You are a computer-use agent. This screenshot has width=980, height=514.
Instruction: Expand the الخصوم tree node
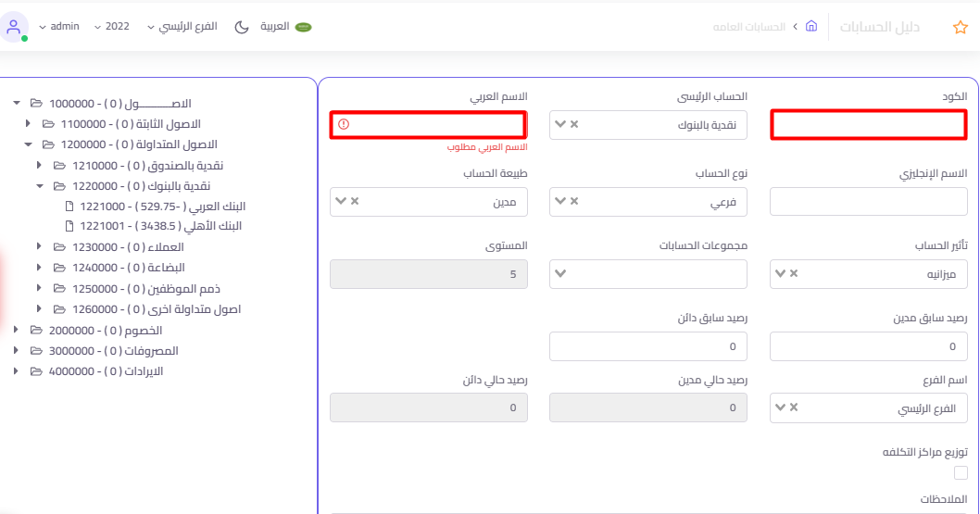16,330
